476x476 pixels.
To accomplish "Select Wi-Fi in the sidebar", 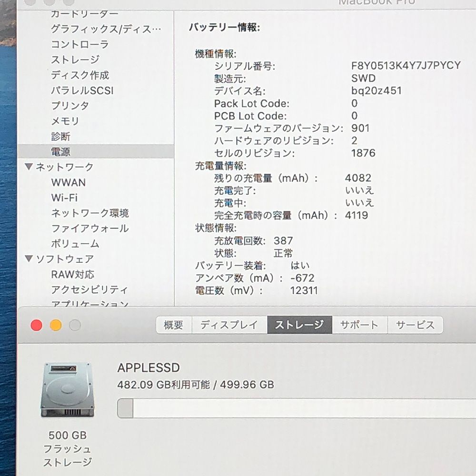I will (x=64, y=198).
